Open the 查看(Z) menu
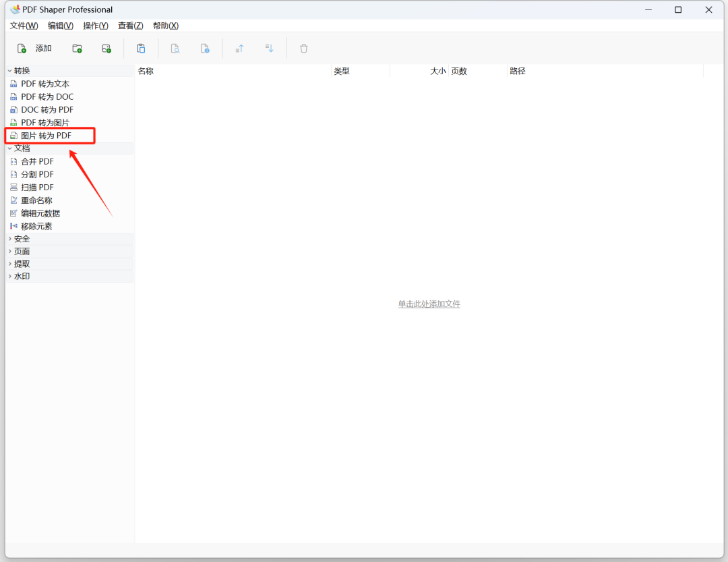This screenshot has height=562, width=728. click(x=131, y=26)
